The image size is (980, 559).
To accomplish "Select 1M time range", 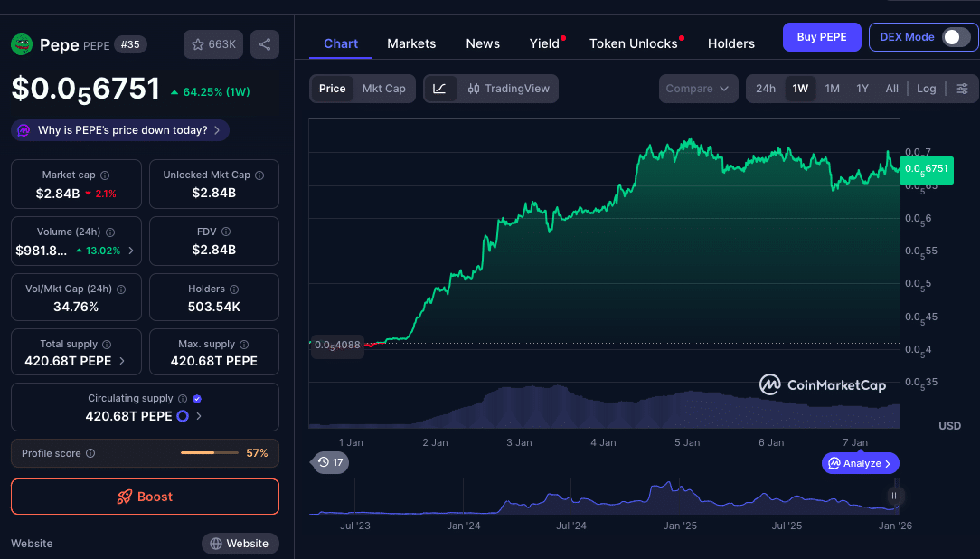I will click(x=833, y=89).
